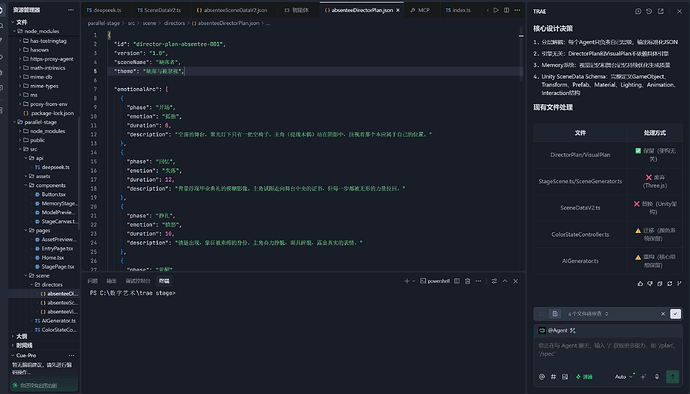The height and width of the screenshot is (394, 690).
Task: Click the # context icon in chat
Action: (x=553, y=377)
